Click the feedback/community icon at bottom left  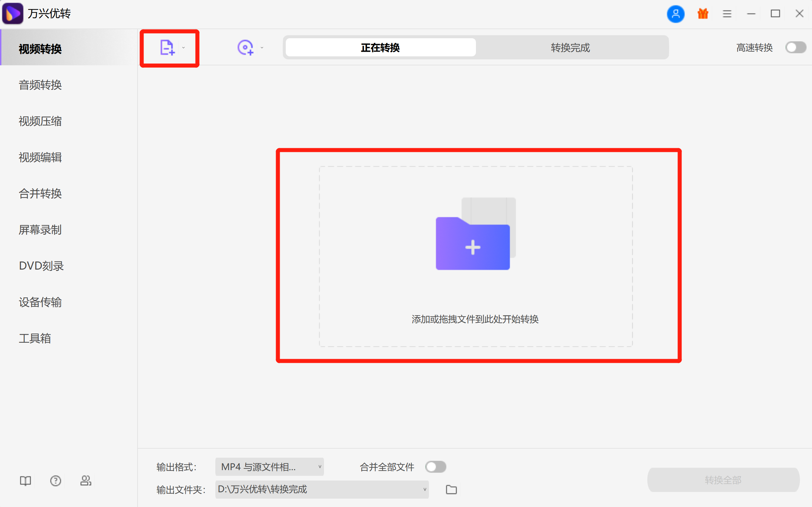[x=86, y=481]
